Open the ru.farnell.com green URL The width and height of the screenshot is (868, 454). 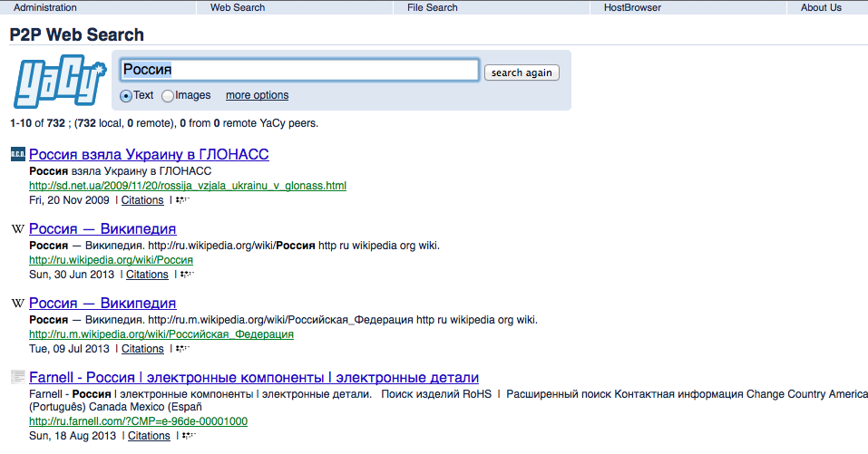coord(139,421)
